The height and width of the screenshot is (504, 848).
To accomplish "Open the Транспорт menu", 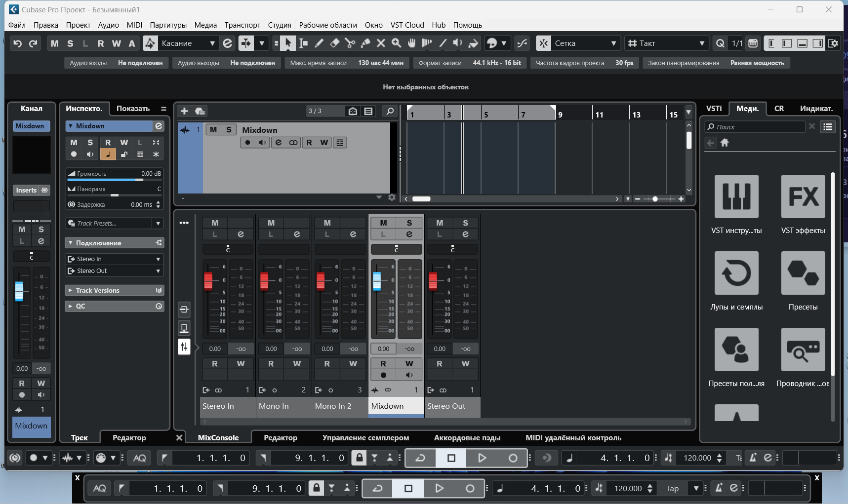I will point(242,25).
